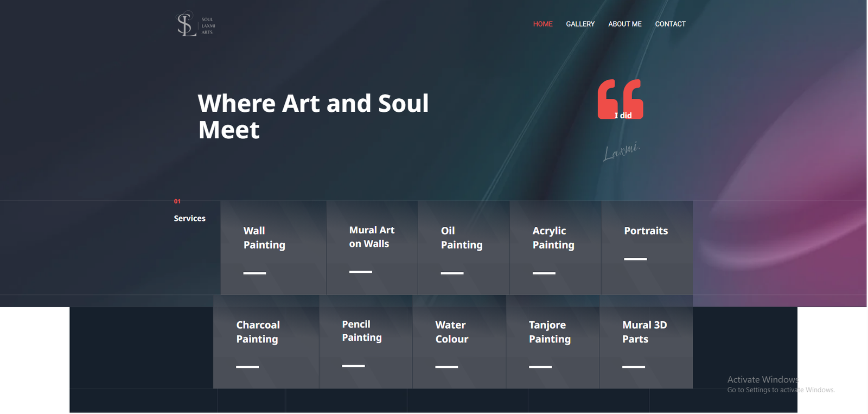The image size is (868, 414).
Task: Open the About Me page
Action: (624, 24)
